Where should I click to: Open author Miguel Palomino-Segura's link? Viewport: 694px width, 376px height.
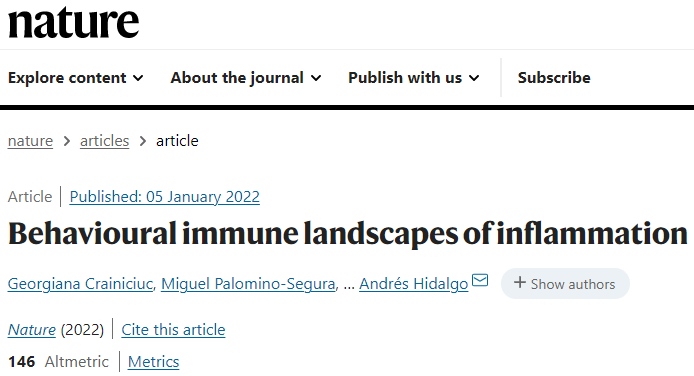pos(248,284)
